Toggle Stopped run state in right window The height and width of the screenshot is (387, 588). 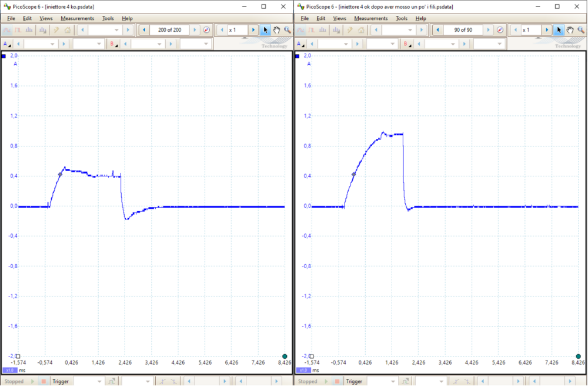pyautogui.click(x=308, y=382)
